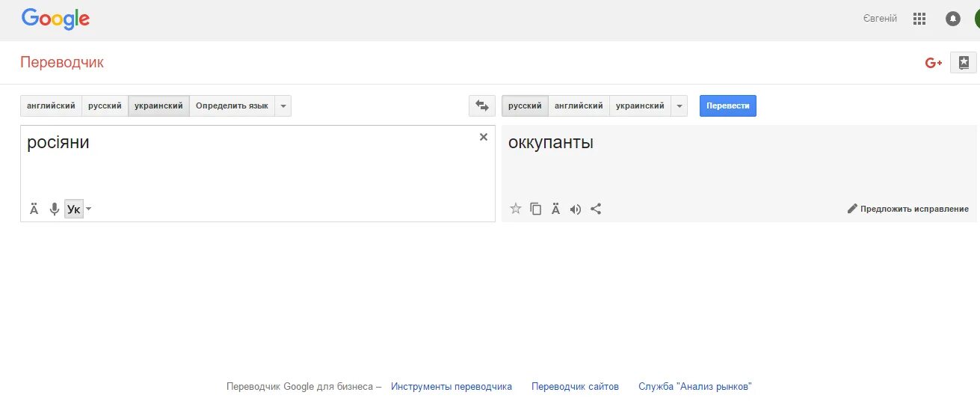
Task: Expand the target language dropdown arrow
Action: pos(679,106)
